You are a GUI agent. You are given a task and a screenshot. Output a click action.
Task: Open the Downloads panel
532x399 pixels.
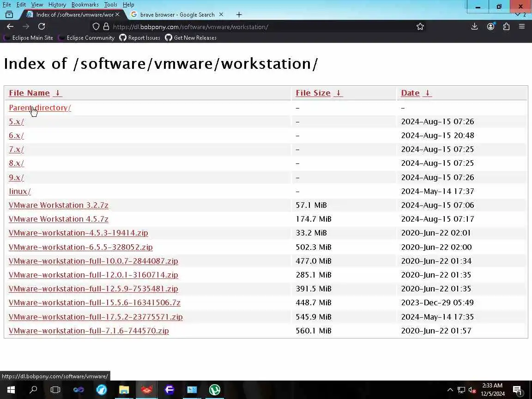point(475,26)
